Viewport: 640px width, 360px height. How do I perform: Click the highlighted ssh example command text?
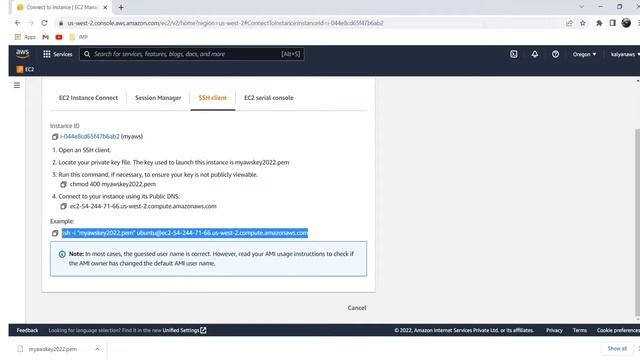tap(185, 233)
